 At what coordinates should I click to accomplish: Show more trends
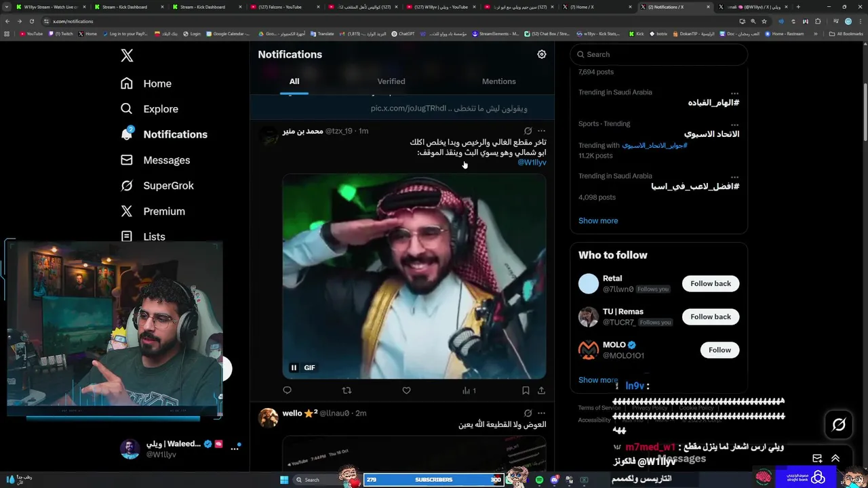598,220
